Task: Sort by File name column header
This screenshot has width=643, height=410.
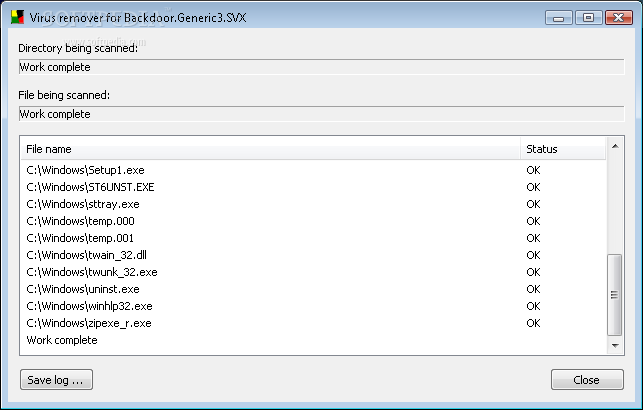Action: pos(270,149)
